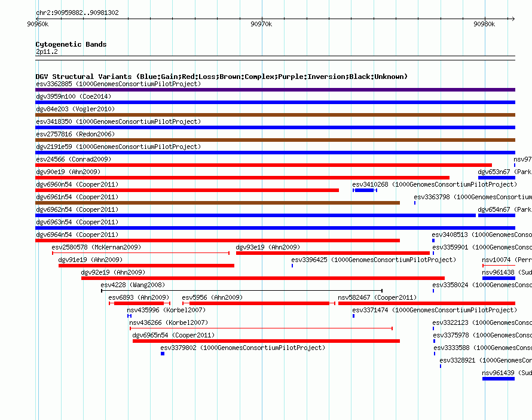Select esv3358024 variant label
The image size is (532, 420).
pos(482,285)
